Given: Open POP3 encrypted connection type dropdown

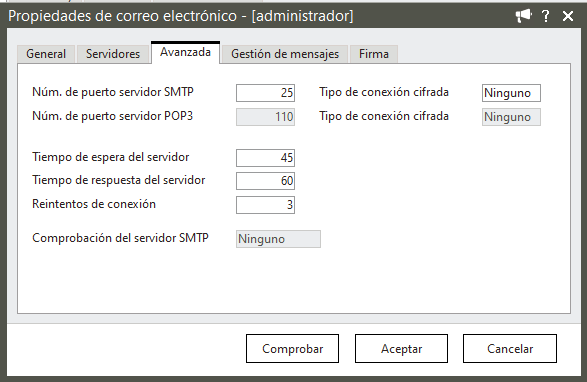Looking at the screenshot, I should 511,117.
